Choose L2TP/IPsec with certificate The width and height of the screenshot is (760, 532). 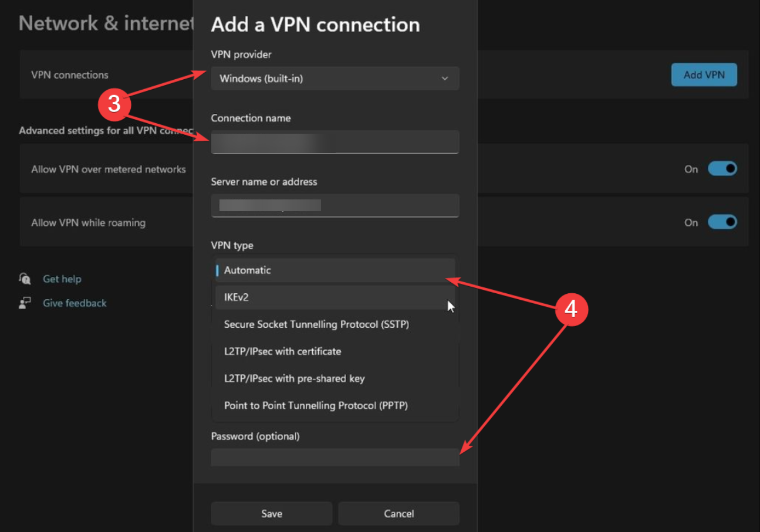coord(335,351)
